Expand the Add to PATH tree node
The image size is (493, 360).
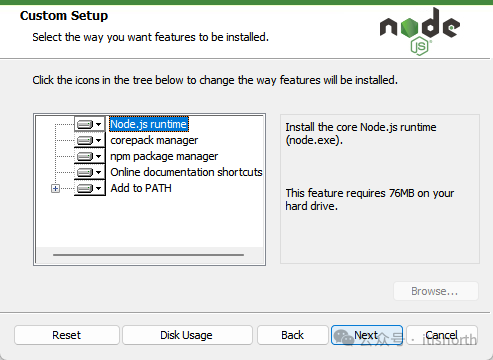click(55, 189)
